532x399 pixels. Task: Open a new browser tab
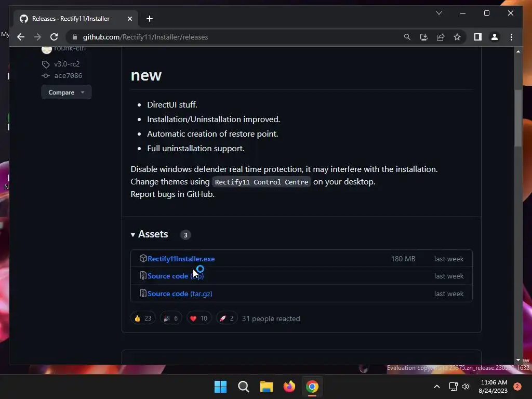click(150, 19)
